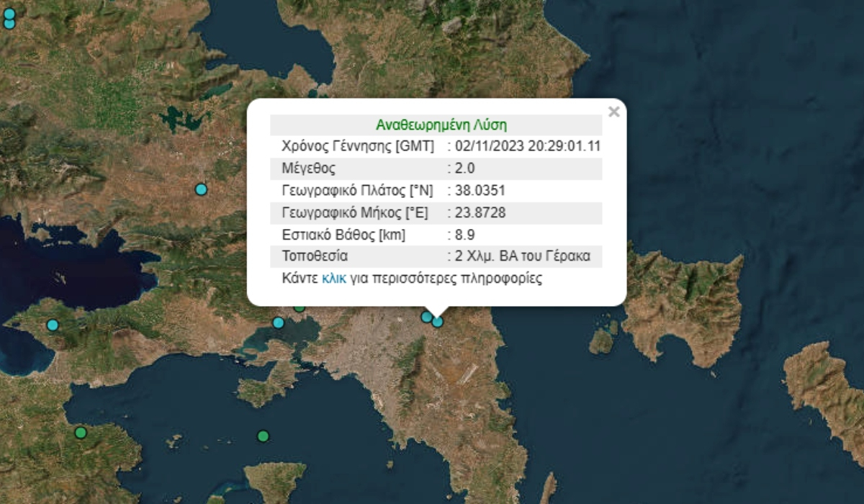Select the green marker on the southwestern land coast
Viewport: 864px width, 504px height.
81,433
